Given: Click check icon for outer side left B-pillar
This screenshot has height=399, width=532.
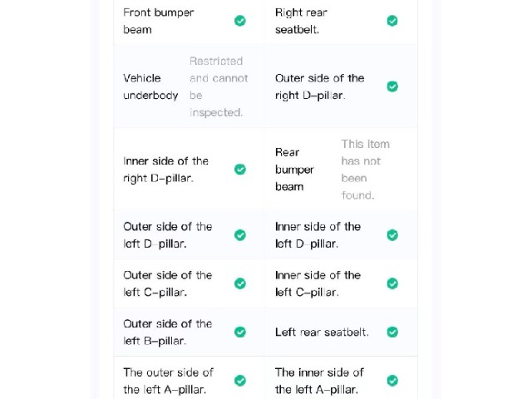Looking at the screenshot, I should (x=240, y=332).
